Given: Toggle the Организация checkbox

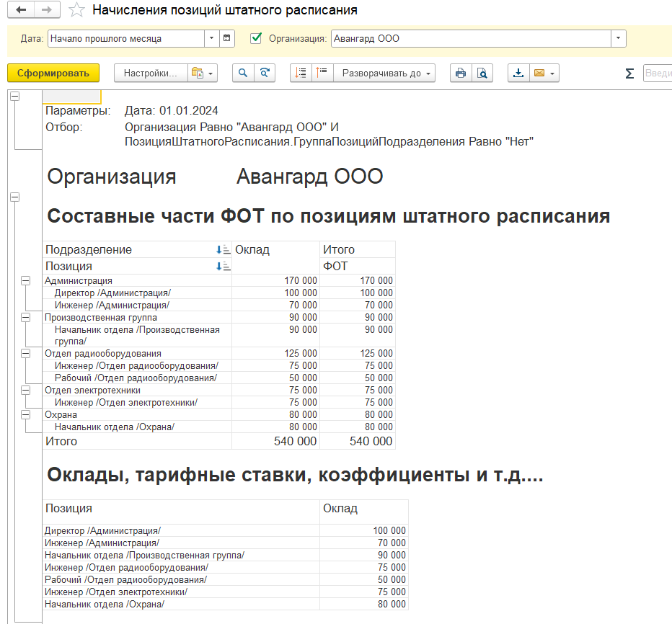Looking at the screenshot, I should (x=256, y=38).
